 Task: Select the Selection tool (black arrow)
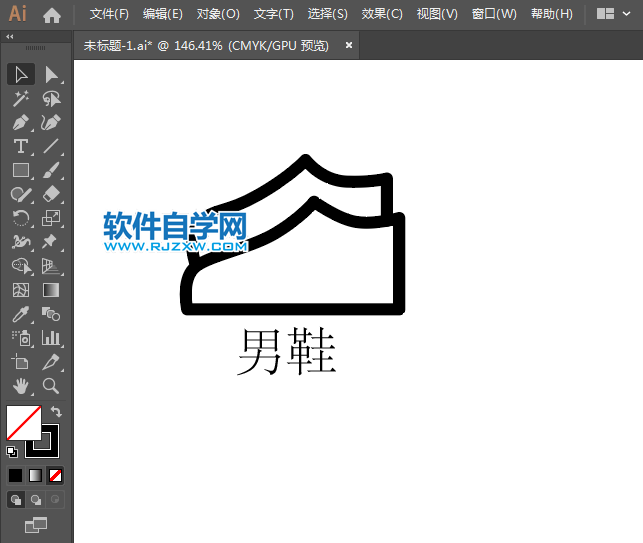click(21, 75)
